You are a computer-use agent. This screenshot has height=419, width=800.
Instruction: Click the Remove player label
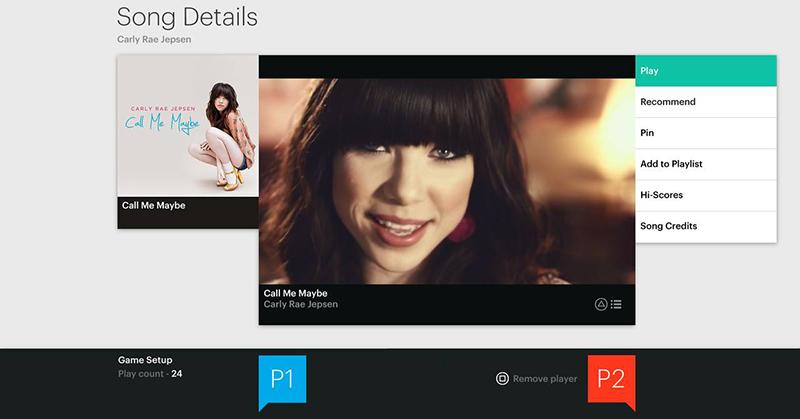pos(545,379)
